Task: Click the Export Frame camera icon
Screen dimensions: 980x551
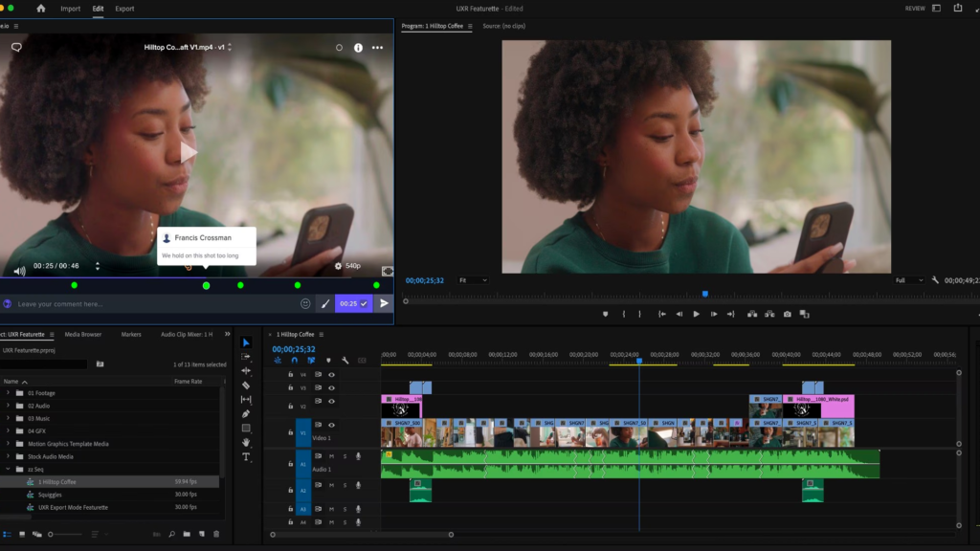Action: (x=787, y=314)
